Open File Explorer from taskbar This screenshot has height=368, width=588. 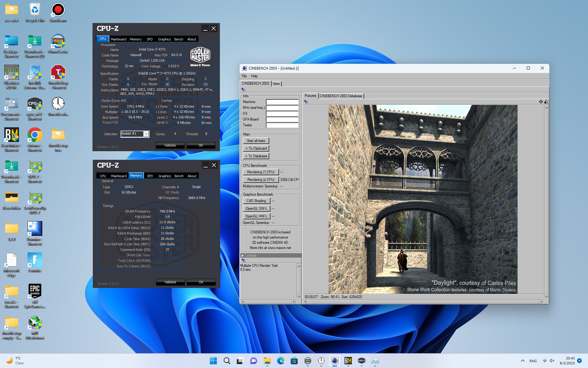coord(267,361)
